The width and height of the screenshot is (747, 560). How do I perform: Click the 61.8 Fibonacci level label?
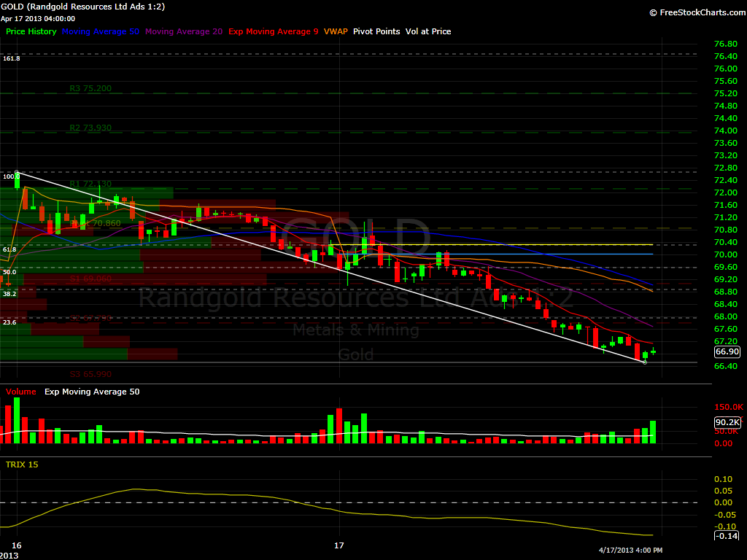tap(9, 249)
